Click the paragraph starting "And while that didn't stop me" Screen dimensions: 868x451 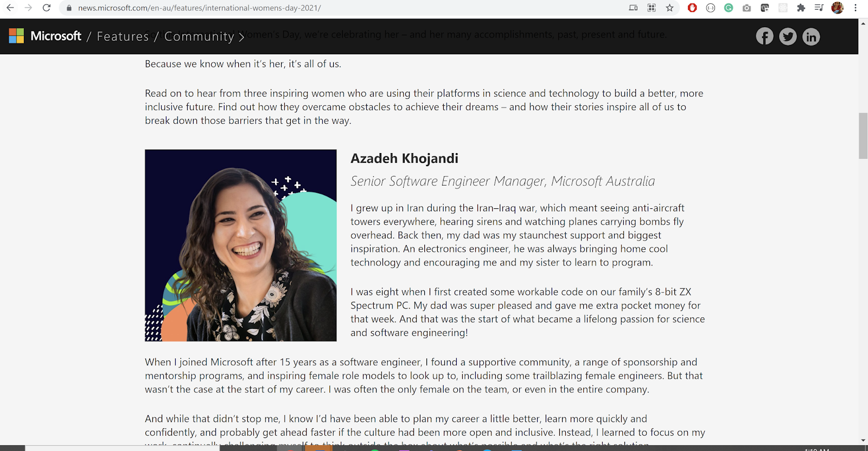[x=425, y=429]
